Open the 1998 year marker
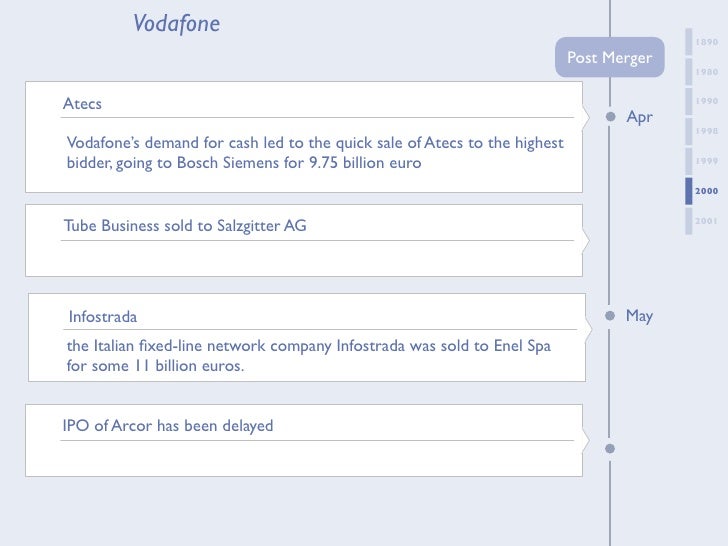 tap(707, 131)
